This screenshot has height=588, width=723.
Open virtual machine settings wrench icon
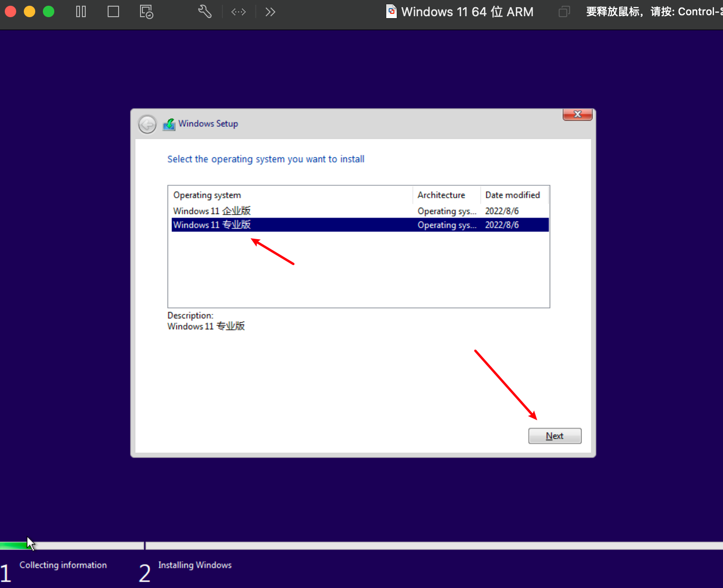click(205, 11)
